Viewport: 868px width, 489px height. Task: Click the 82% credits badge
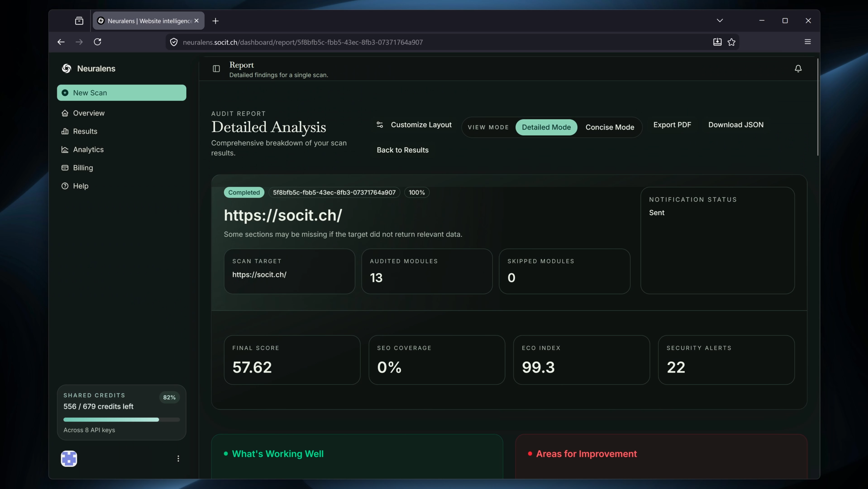[x=169, y=397]
